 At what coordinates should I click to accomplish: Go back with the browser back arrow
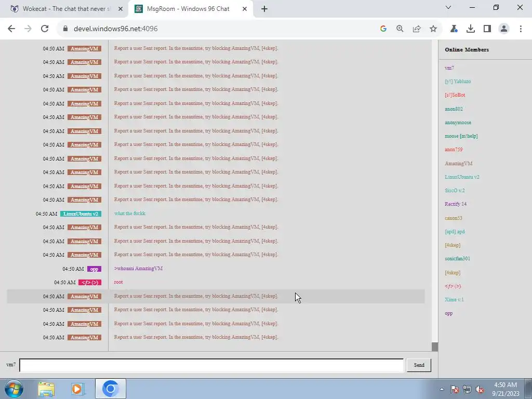tap(11, 29)
